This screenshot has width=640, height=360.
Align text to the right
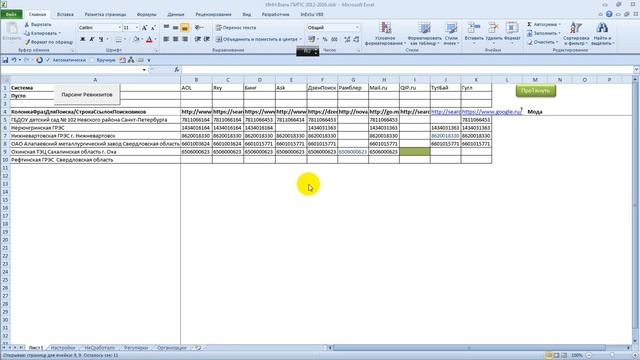[x=185, y=39]
